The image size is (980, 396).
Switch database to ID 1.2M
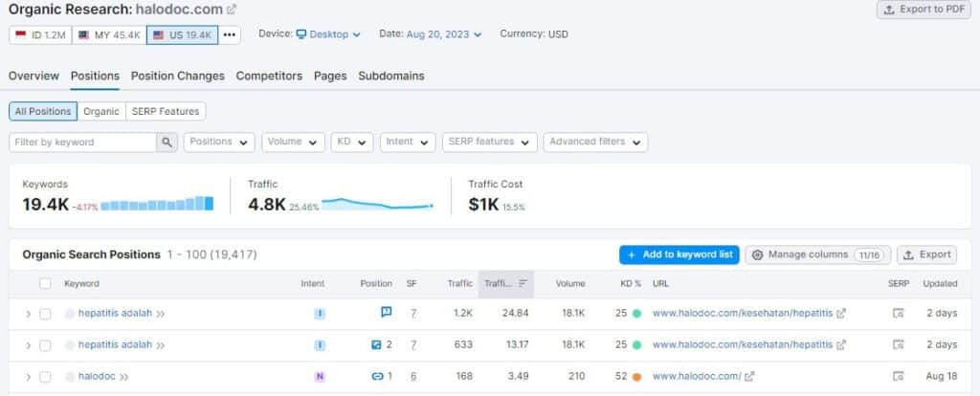click(40, 35)
